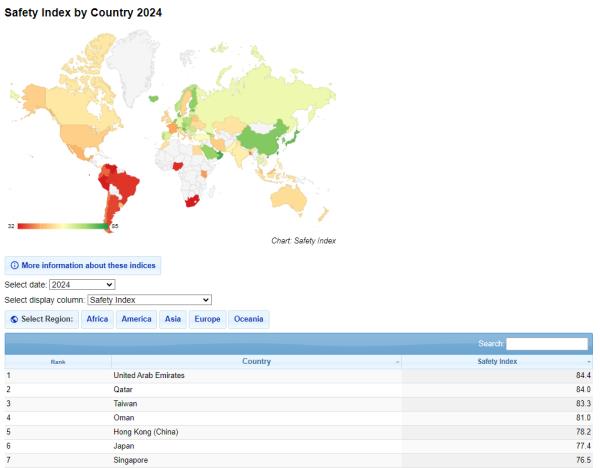Click the Search input field
600x468 pixels.
[x=547, y=344]
